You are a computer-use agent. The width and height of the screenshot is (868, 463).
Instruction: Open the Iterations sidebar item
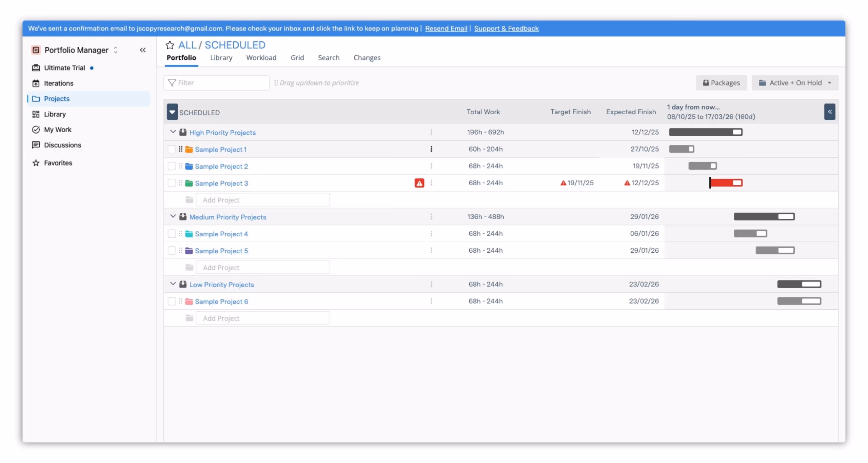point(58,83)
